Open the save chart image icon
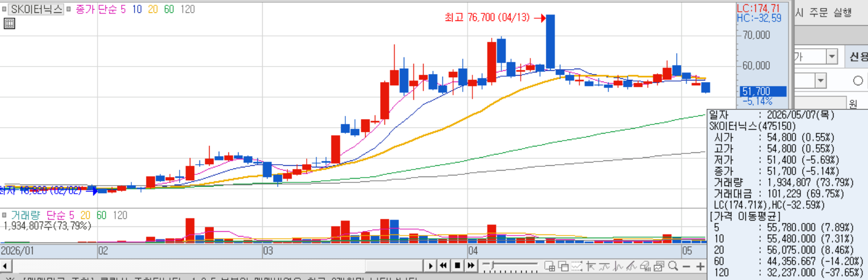 pos(658,266)
